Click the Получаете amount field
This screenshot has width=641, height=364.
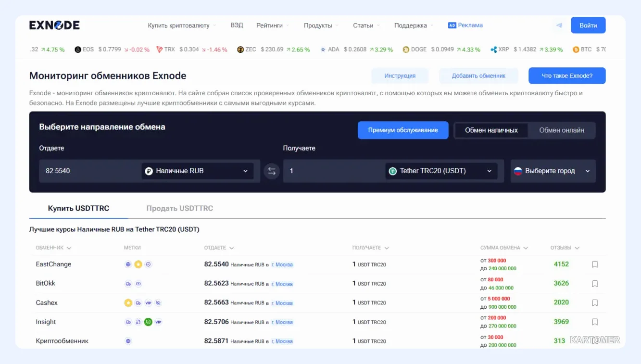tap(334, 171)
